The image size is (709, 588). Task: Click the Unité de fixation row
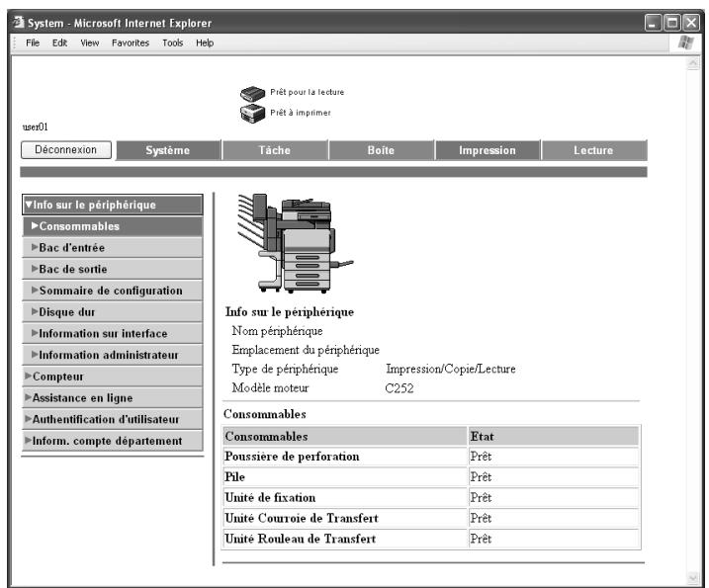click(431, 498)
